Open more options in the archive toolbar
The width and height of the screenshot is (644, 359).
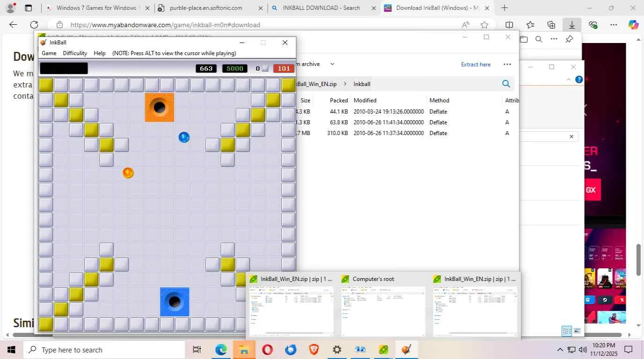pos(507,65)
